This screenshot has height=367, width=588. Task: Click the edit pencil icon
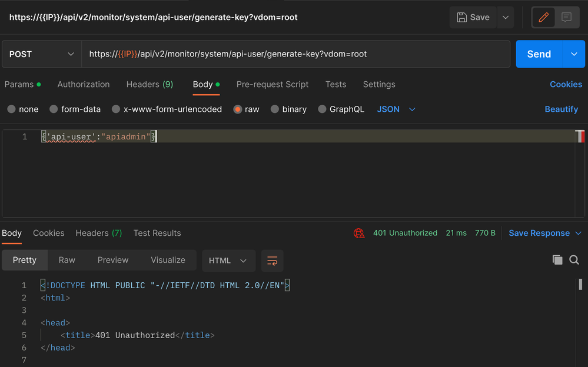coord(543,18)
